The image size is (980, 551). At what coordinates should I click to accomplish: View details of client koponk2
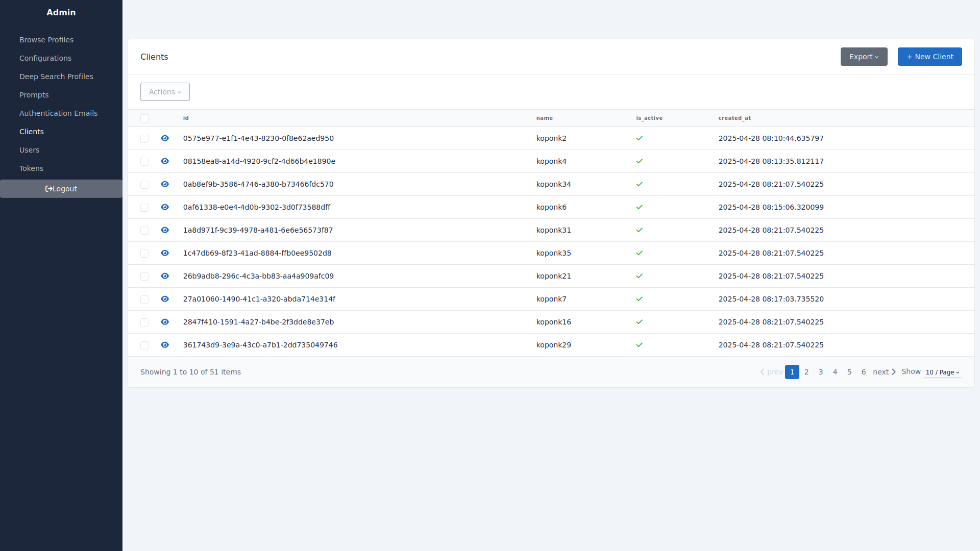pyautogui.click(x=165, y=138)
